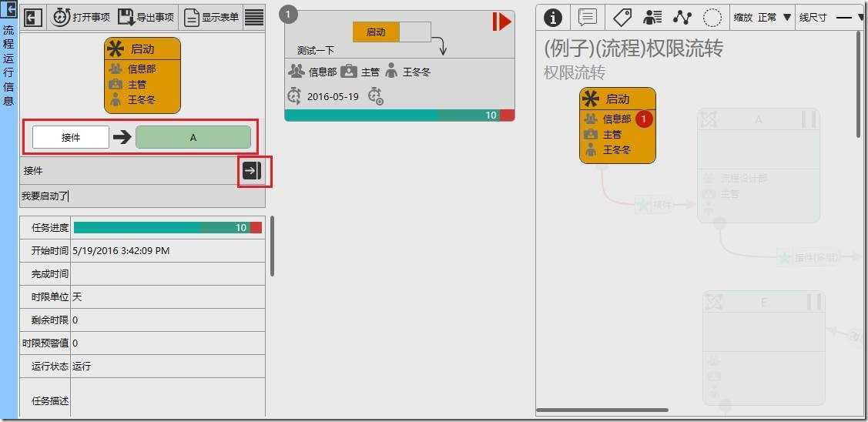Click the exit-panel icon left of 打开事项
868x422 pixels.
34,17
